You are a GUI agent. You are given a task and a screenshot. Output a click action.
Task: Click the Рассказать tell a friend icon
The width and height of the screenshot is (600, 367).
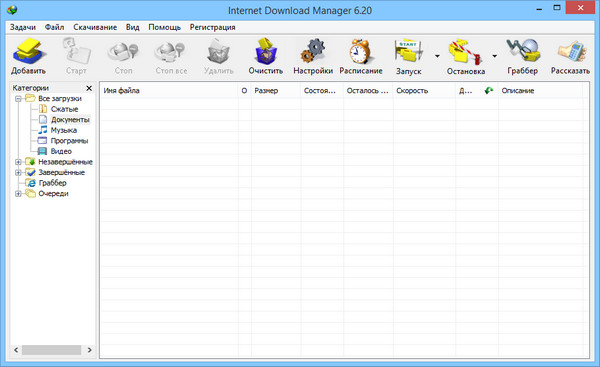click(x=572, y=51)
